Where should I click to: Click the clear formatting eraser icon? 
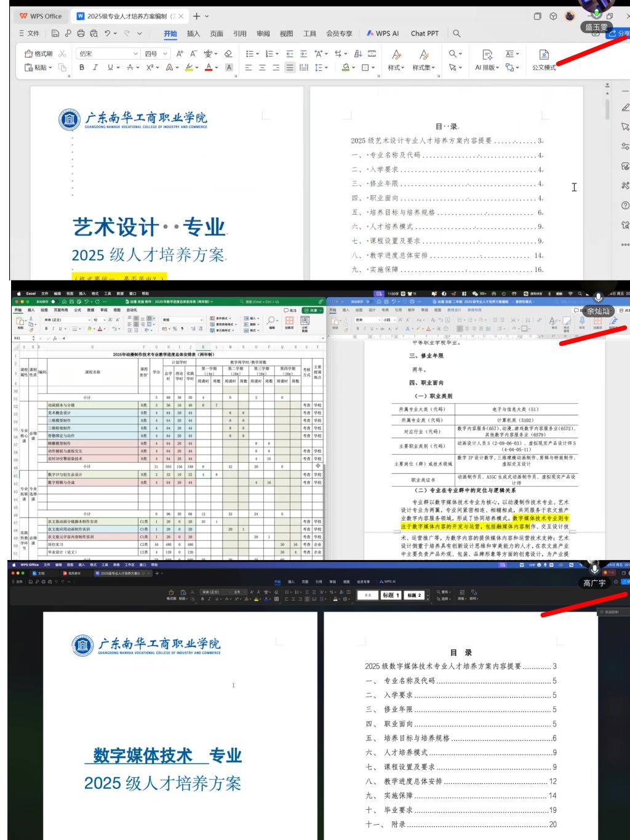click(x=228, y=54)
